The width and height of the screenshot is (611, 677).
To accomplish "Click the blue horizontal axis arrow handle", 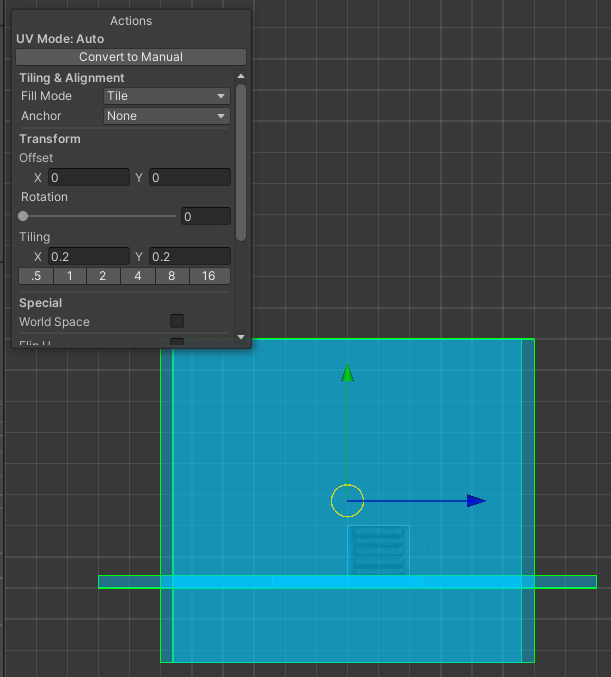I will 476,501.
